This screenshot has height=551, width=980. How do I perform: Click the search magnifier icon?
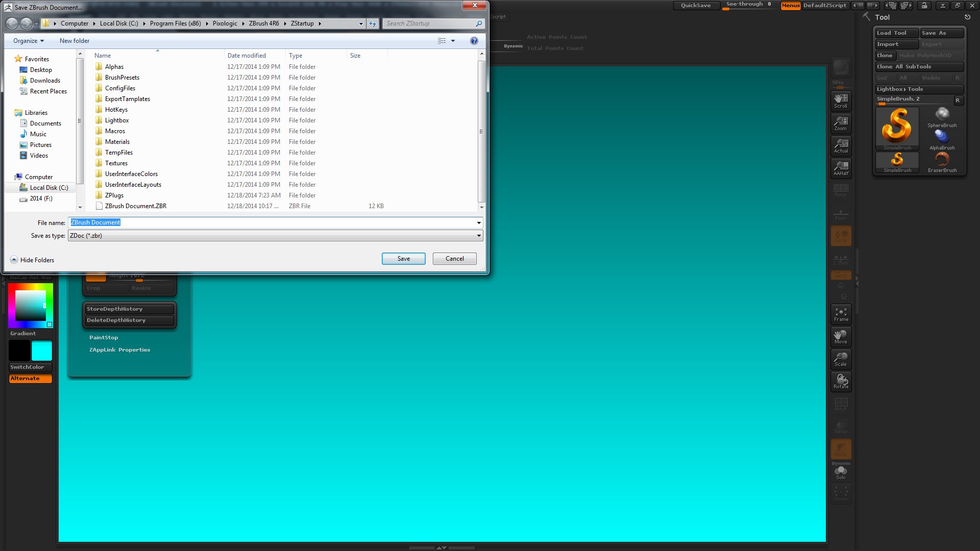pos(479,23)
